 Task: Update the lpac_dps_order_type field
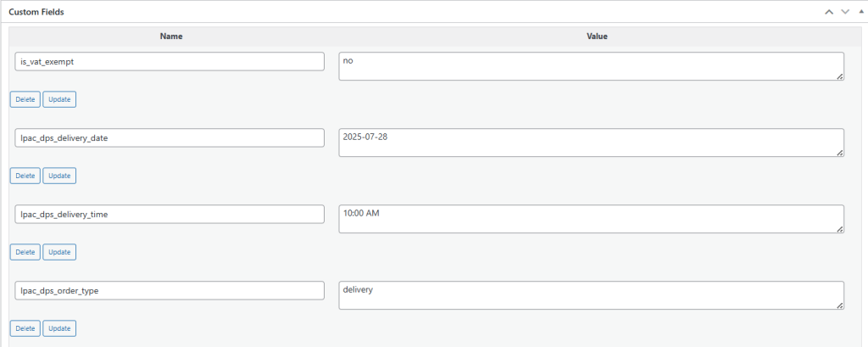(59, 328)
